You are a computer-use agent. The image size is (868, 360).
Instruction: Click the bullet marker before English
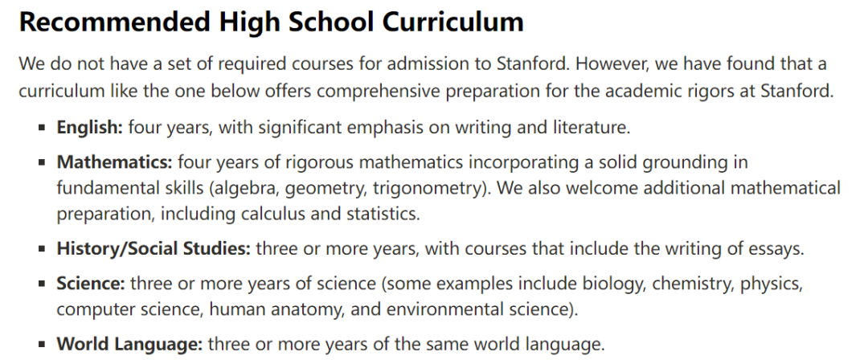42,128
